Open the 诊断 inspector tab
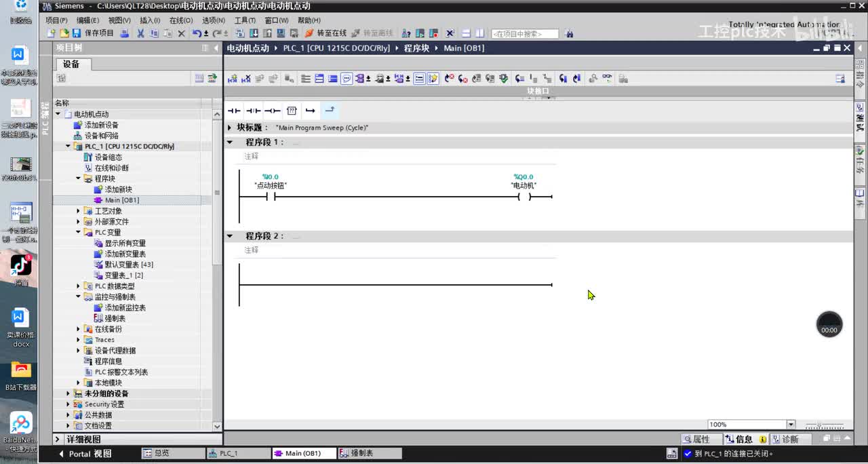The width and height of the screenshot is (868, 464). pyautogui.click(x=789, y=440)
